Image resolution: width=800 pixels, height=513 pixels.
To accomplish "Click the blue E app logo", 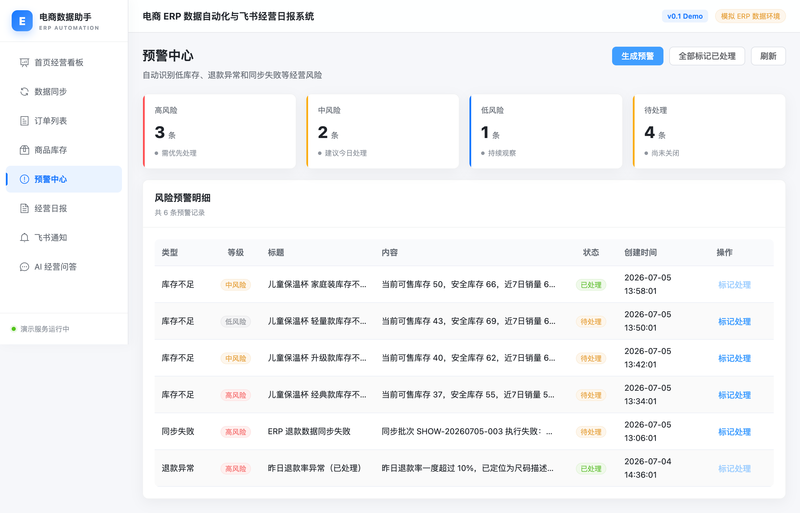I will click(x=22, y=21).
